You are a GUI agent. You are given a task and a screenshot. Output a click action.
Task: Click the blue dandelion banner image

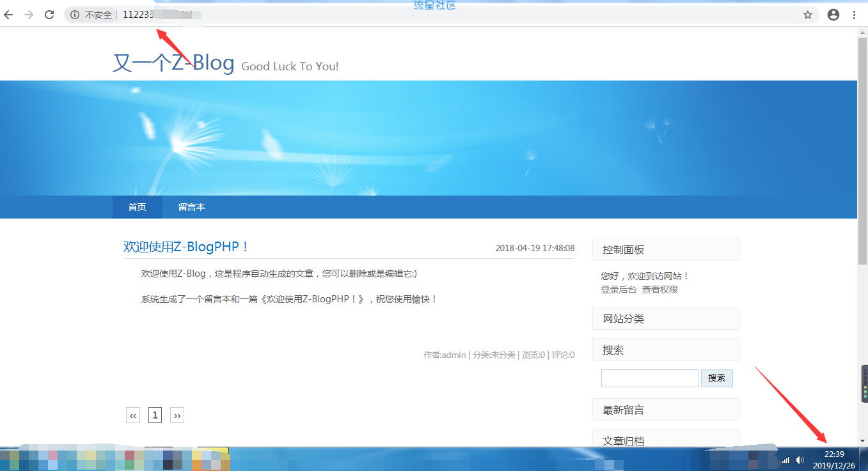click(429, 138)
